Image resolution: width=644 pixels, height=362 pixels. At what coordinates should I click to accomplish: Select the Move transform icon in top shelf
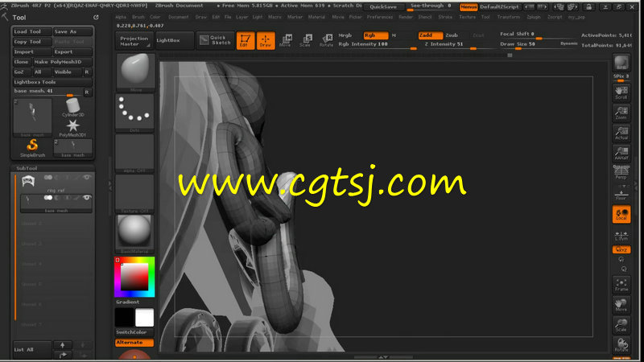(286, 40)
